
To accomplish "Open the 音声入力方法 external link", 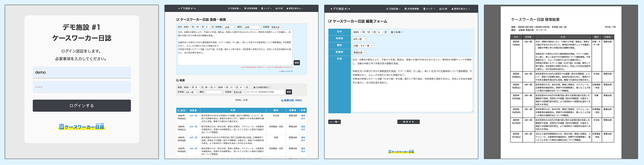I will pyautogui.click(x=286, y=71).
